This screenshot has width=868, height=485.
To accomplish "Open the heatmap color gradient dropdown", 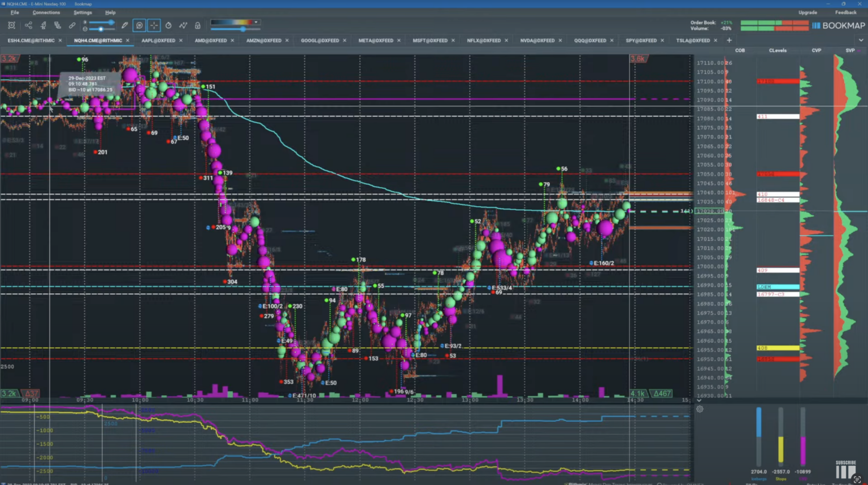I will point(256,23).
